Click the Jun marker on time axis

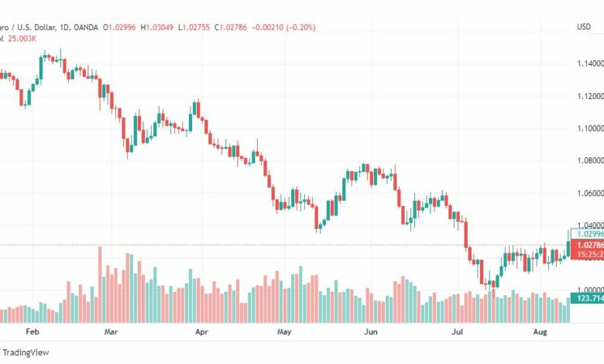371,331
